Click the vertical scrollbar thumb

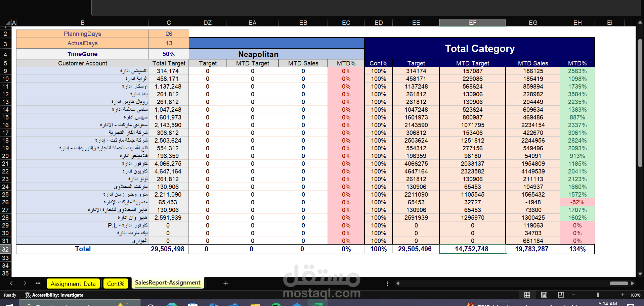tap(640, 103)
